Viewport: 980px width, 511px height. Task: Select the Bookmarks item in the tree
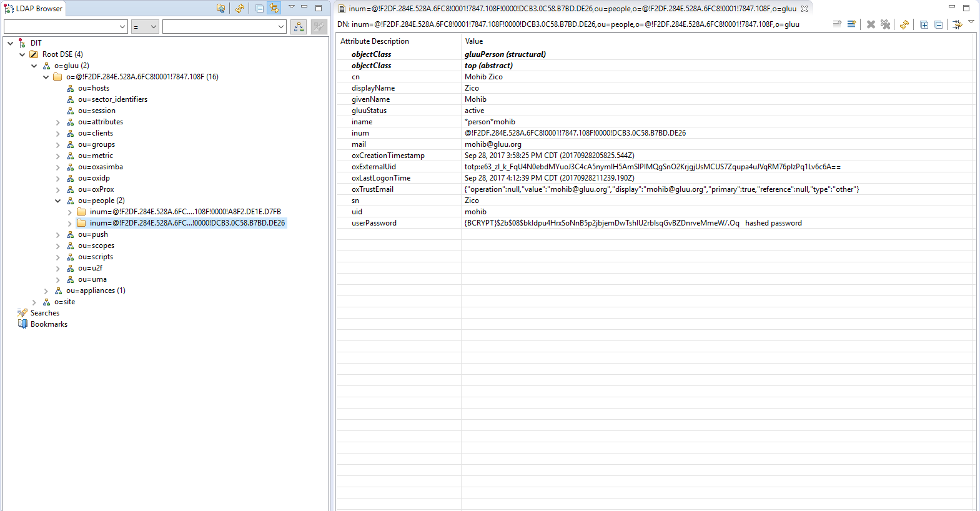[49, 324]
